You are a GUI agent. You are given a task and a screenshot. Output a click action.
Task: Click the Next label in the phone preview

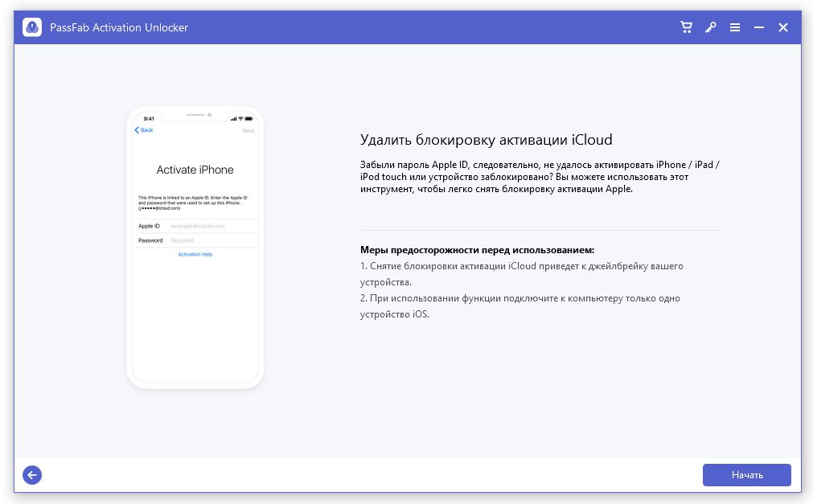[248, 129]
